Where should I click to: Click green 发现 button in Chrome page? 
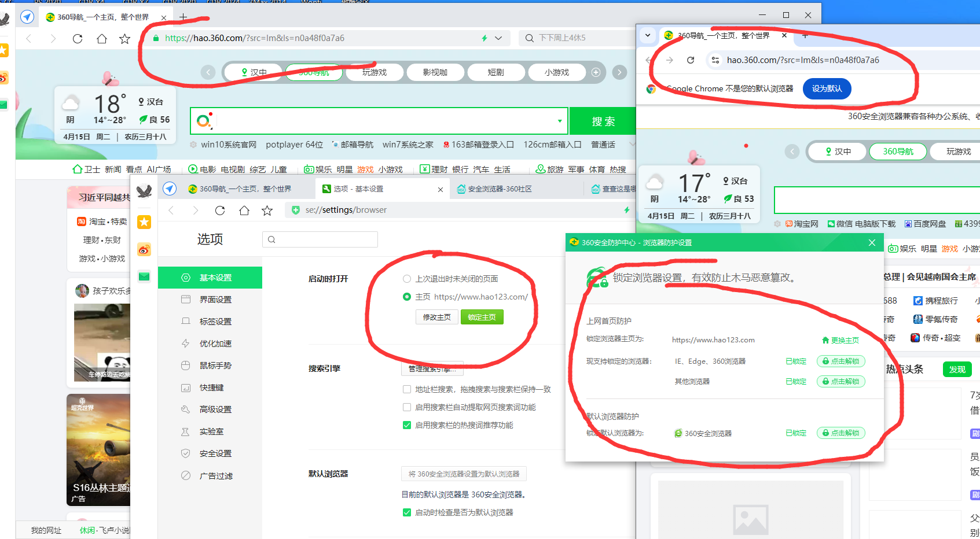click(x=957, y=370)
